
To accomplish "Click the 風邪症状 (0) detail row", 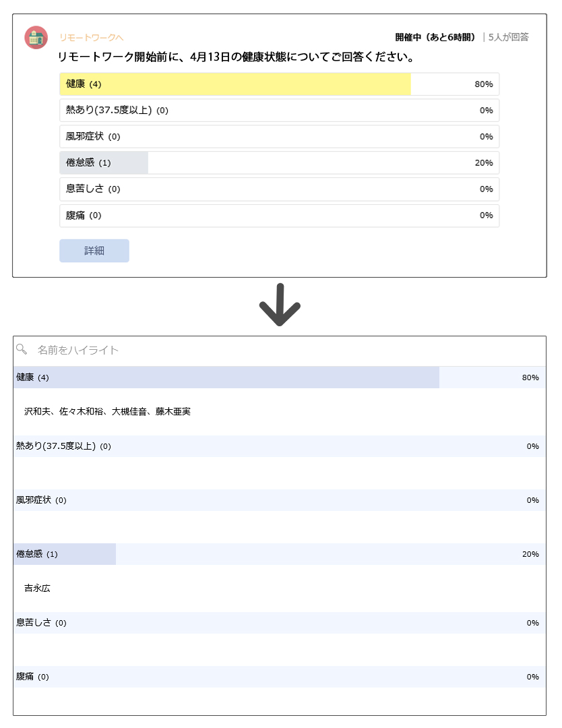I will coord(280,500).
